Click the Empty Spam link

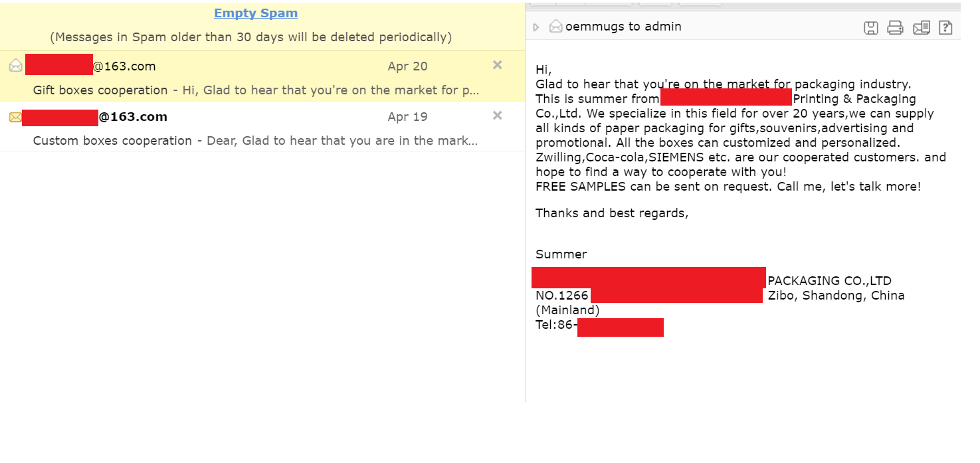click(x=256, y=13)
